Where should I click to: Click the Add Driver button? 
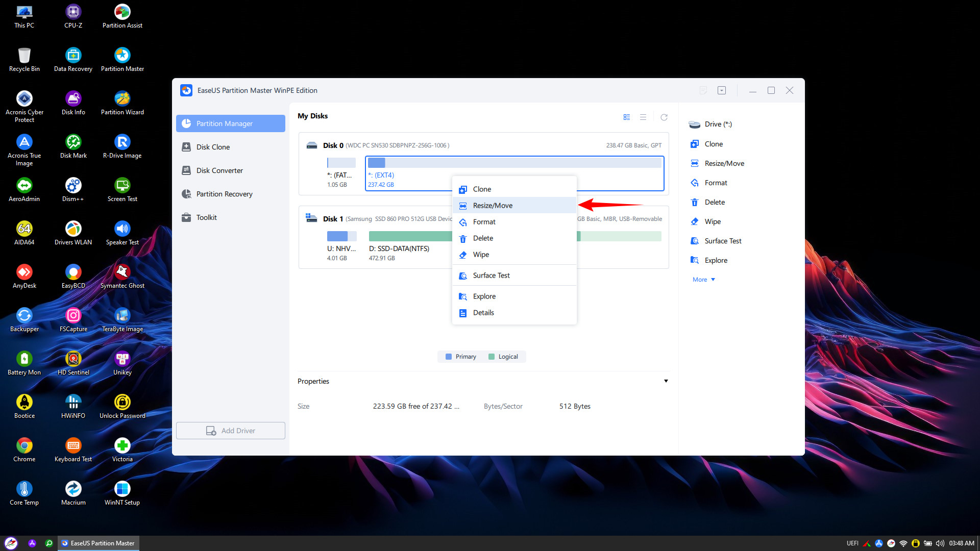[231, 431]
